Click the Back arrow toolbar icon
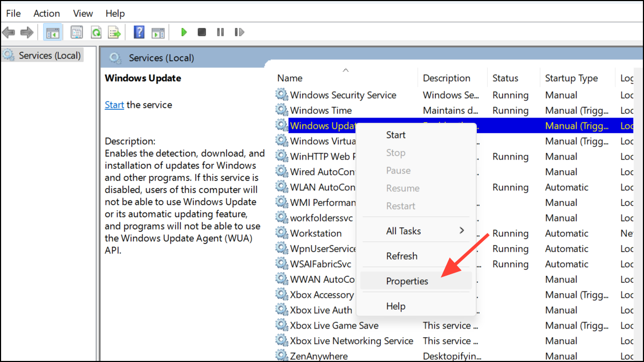 click(x=9, y=32)
